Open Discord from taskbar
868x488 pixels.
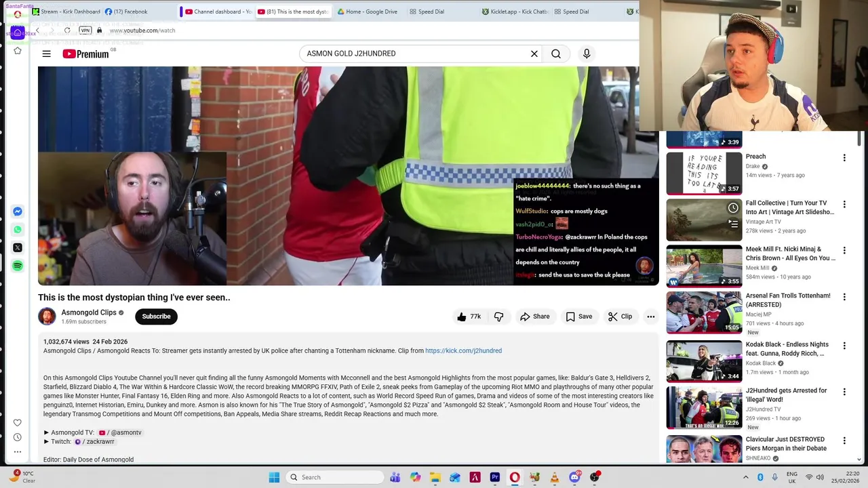[575, 477]
